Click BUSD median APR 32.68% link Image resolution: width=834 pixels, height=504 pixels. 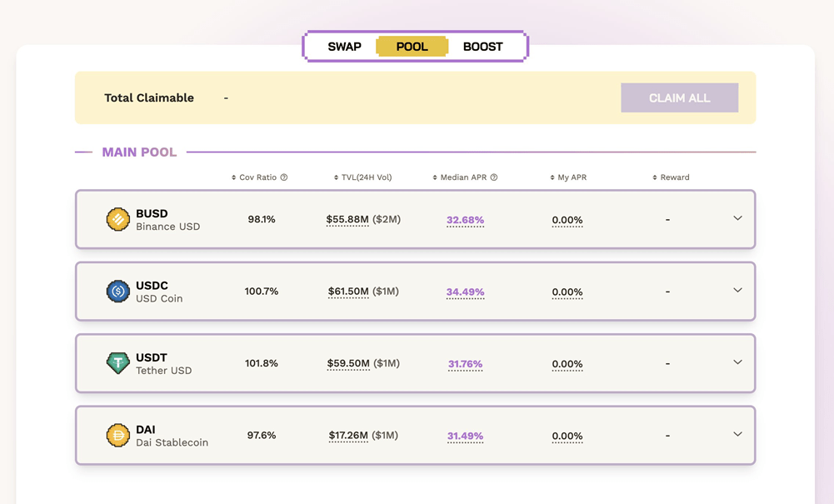point(465,220)
